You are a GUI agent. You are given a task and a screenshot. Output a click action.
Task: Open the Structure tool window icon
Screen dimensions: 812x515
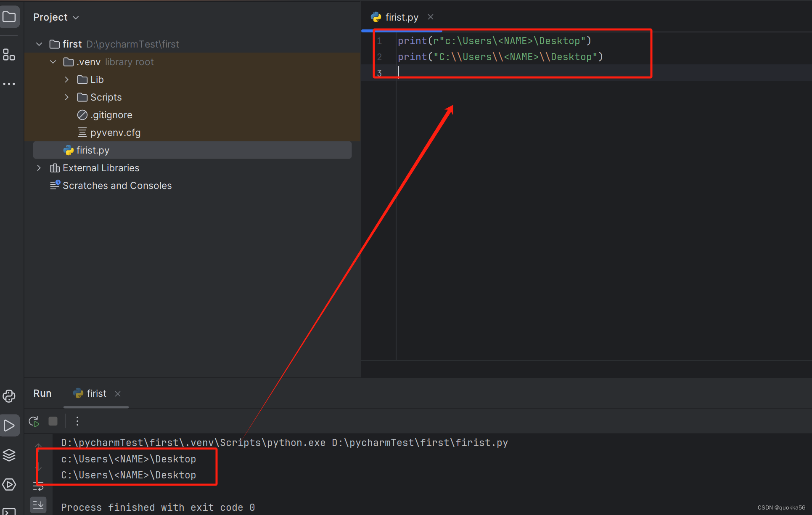click(x=9, y=55)
